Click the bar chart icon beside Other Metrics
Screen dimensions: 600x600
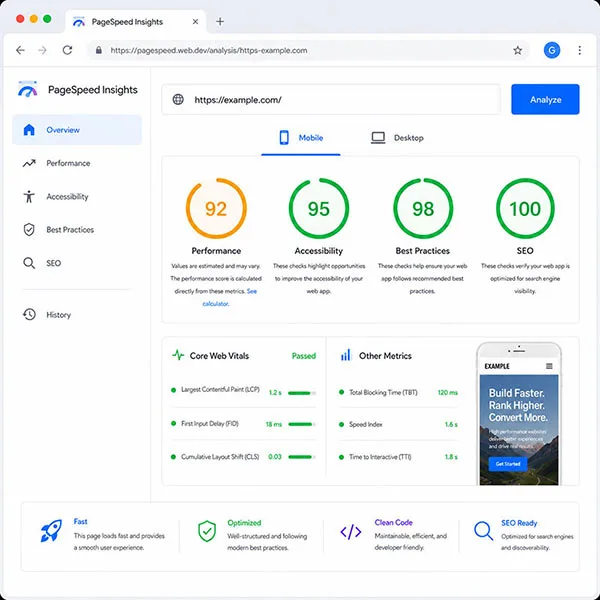point(346,355)
